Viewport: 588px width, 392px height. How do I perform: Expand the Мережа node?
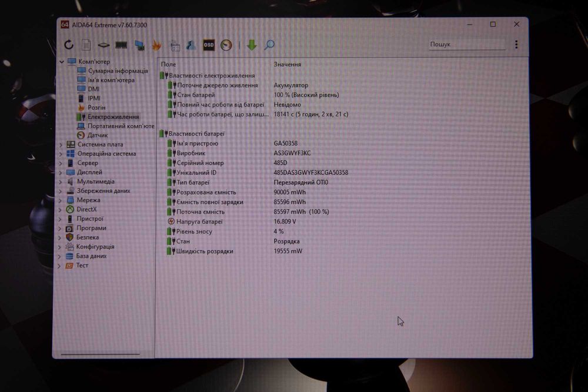(x=60, y=200)
